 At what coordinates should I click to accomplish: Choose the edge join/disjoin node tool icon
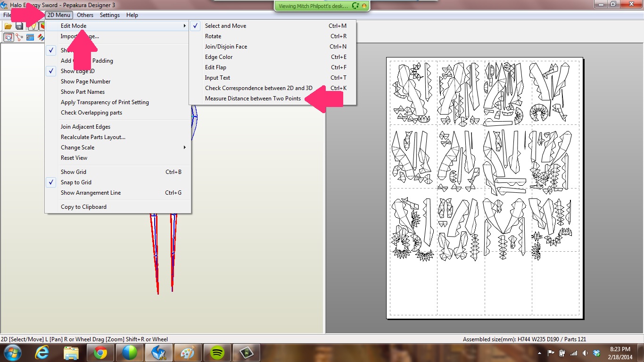click(x=19, y=37)
